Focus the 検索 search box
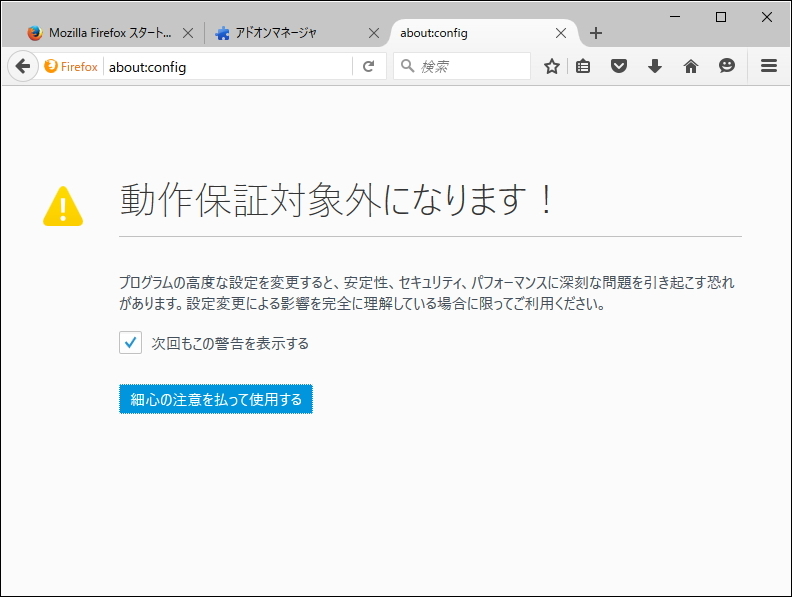 coord(462,66)
